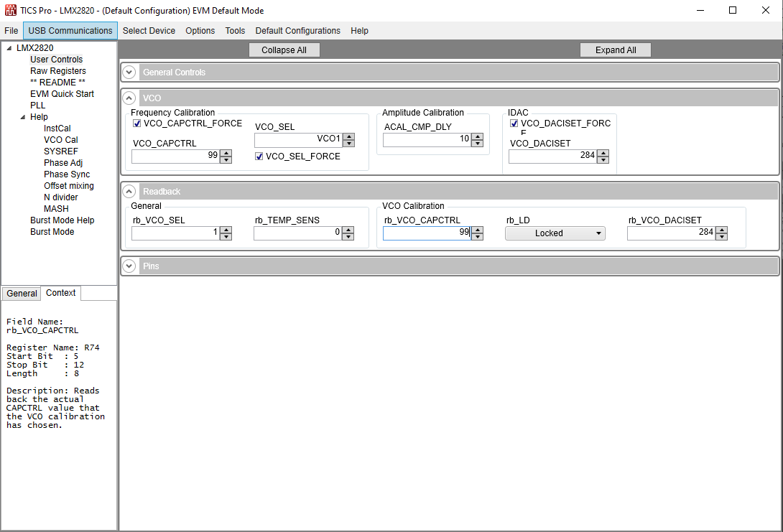Switch to the General tab

point(22,294)
